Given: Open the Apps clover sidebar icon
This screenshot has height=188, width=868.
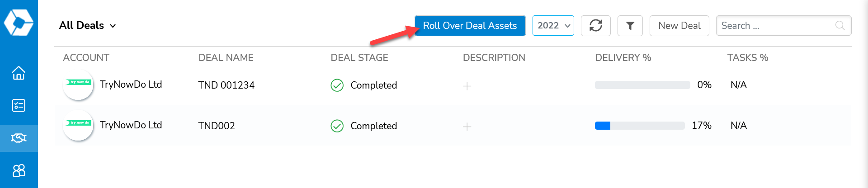Looking at the screenshot, I should tap(19, 170).
